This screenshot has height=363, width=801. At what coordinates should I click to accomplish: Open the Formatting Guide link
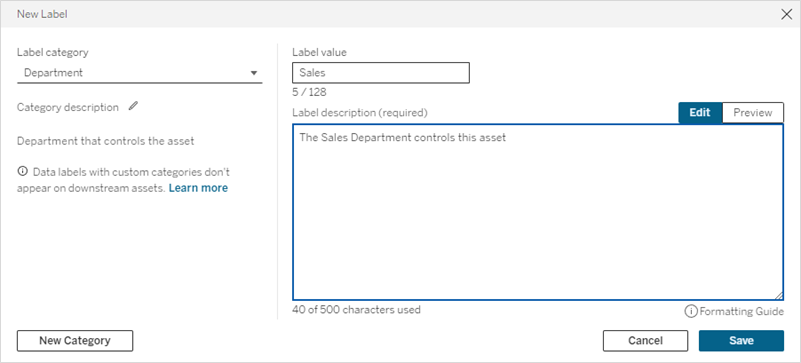tap(741, 311)
